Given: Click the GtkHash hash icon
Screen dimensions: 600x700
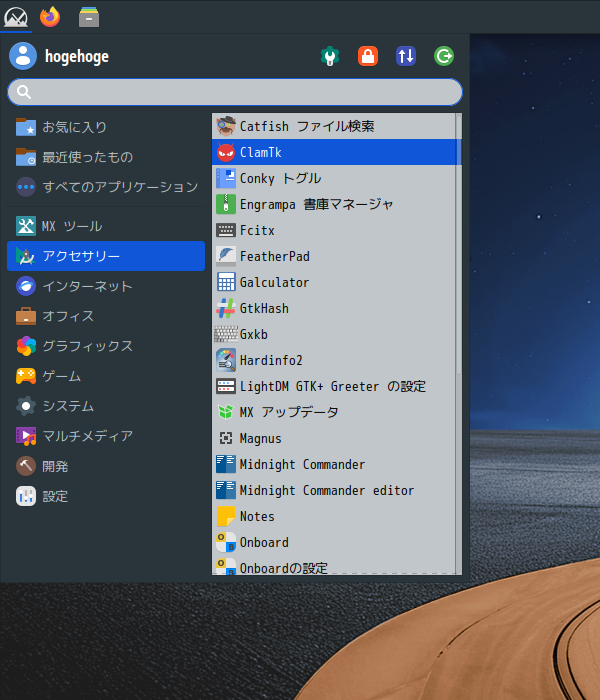Looking at the screenshot, I should coord(226,308).
